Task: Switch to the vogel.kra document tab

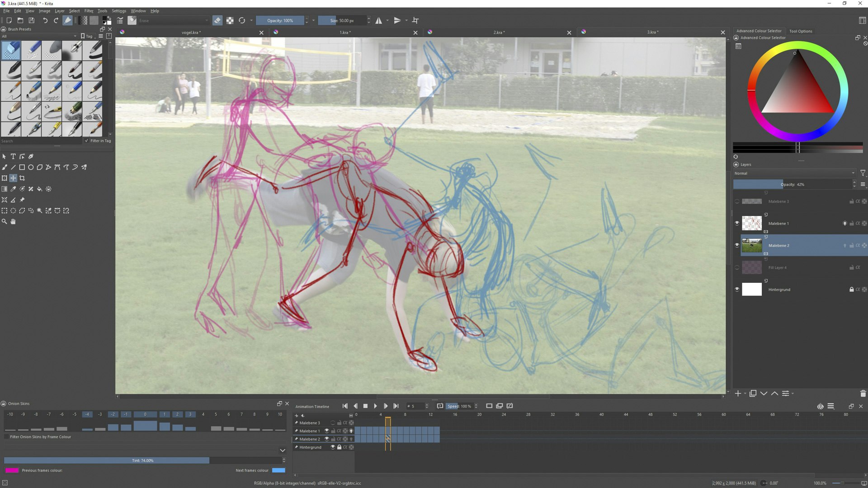Action: point(190,32)
